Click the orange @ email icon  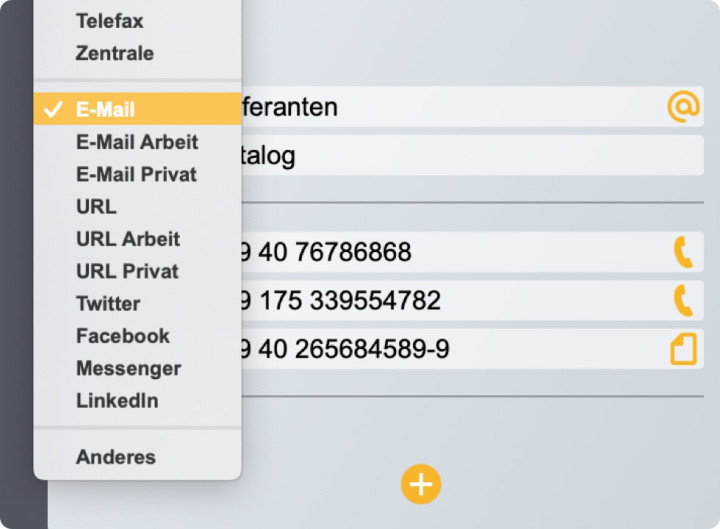pos(683,107)
